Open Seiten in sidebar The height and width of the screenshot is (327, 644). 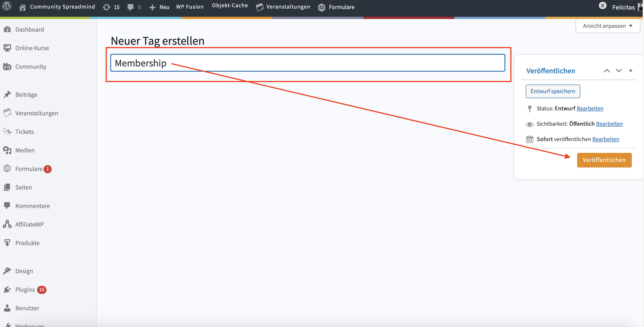tap(23, 187)
